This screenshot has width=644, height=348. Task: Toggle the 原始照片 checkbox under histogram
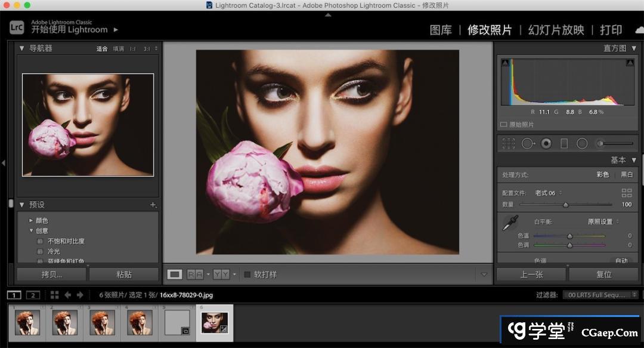click(x=504, y=125)
